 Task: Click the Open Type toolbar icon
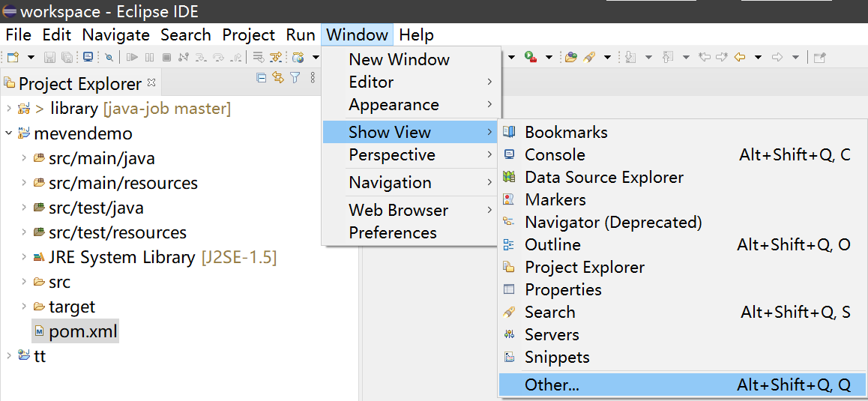click(571, 57)
